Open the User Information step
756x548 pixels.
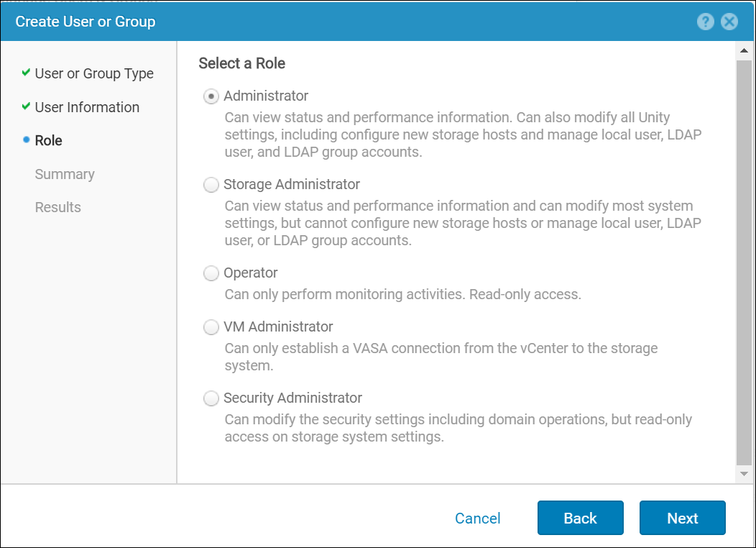pos(87,106)
